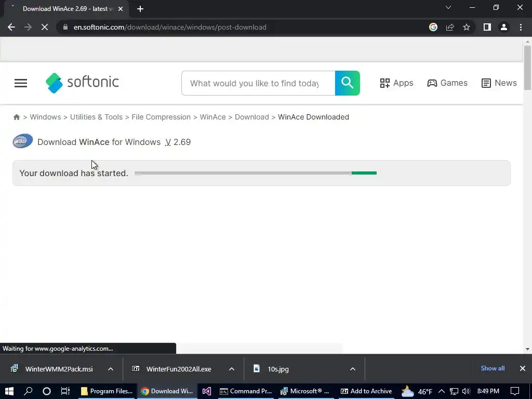Show hidden system tray icons
532x399 pixels.
click(x=442, y=391)
